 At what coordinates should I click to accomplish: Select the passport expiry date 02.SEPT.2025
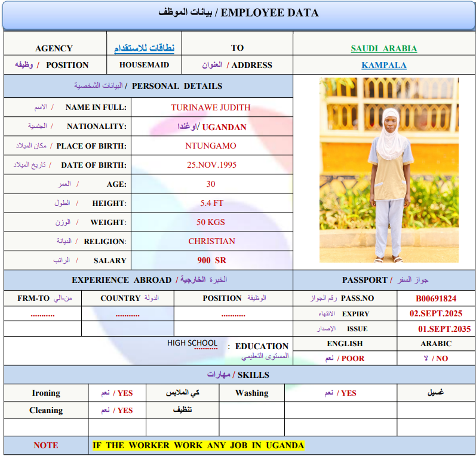[435, 313]
